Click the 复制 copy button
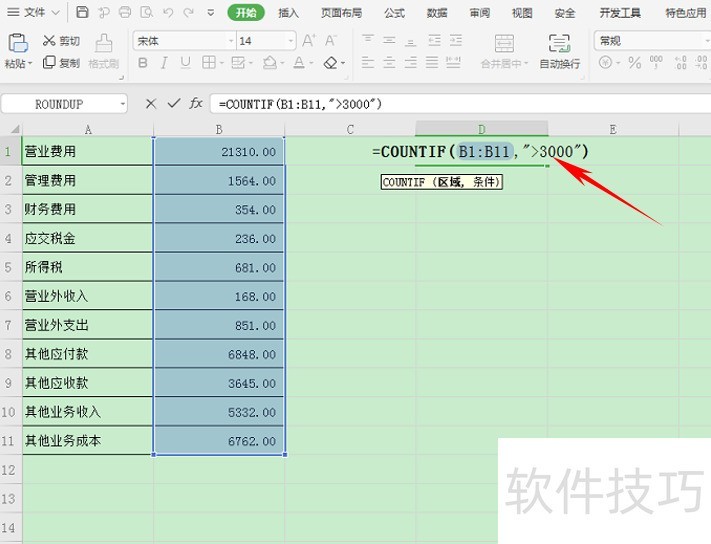711x544 pixels. (x=61, y=63)
